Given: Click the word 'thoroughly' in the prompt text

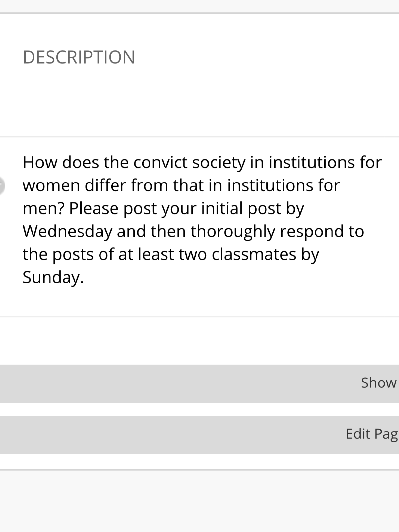Looking at the screenshot, I should coord(233,232).
